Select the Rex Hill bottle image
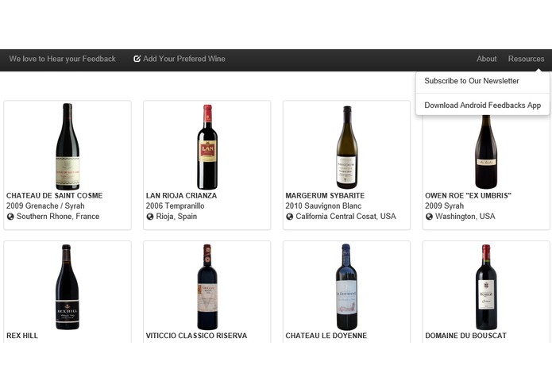The height and width of the screenshot is (392, 552). pos(68,287)
